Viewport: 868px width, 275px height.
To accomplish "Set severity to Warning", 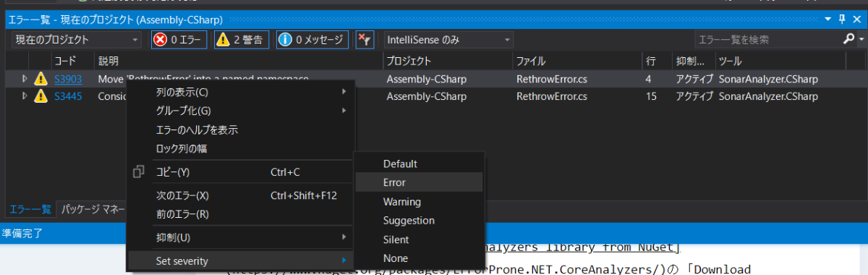I will [x=419, y=201].
